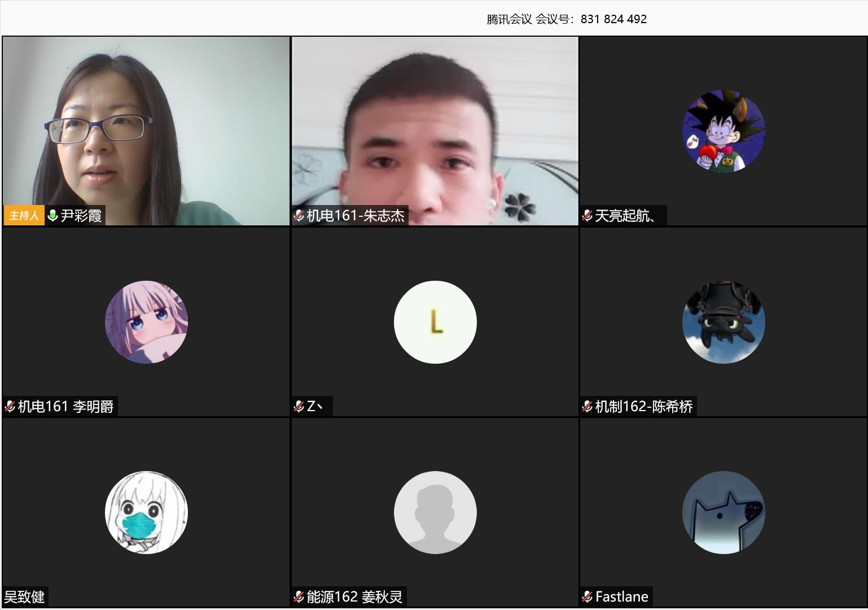Click the muted microphone icon beside 能源162 姜秋灵
The width and height of the screenshot is (868, 610).
tap(299, 596)
